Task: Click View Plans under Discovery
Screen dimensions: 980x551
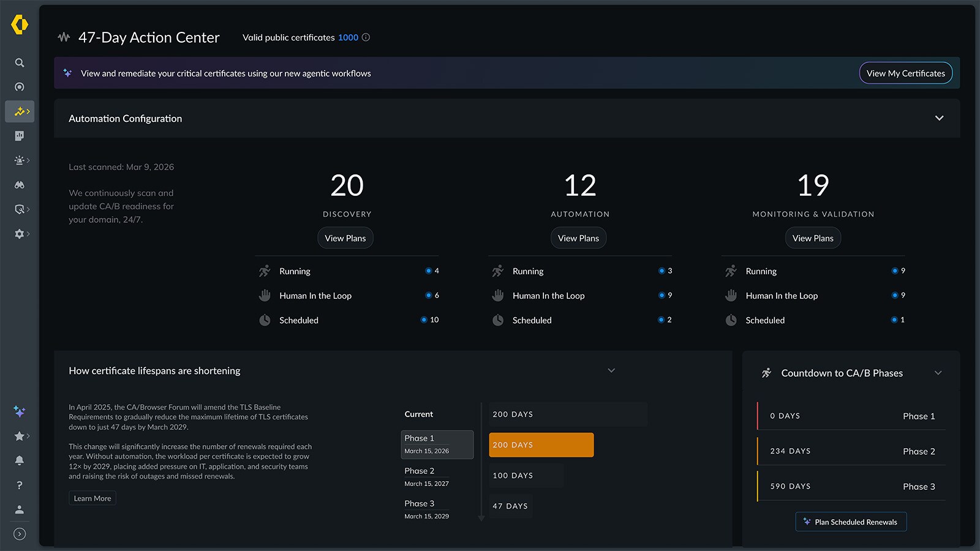Action: (x=345, y=238)
